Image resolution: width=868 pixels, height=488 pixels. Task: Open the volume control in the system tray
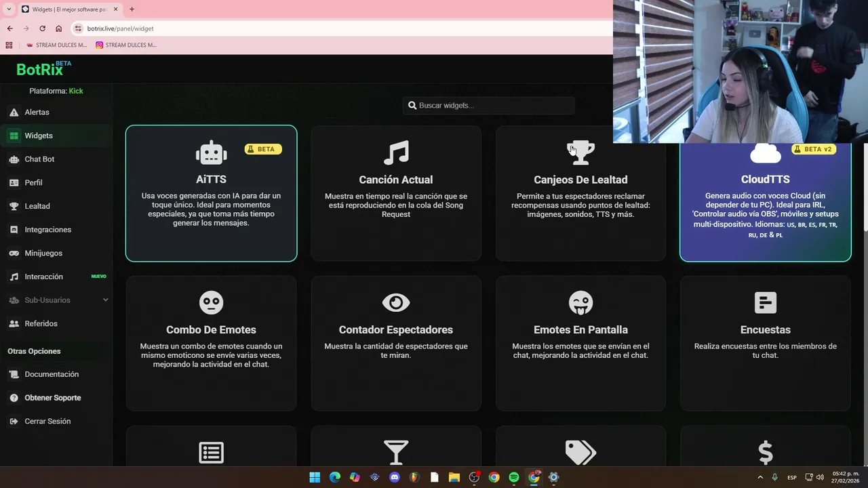click(821, 477)
